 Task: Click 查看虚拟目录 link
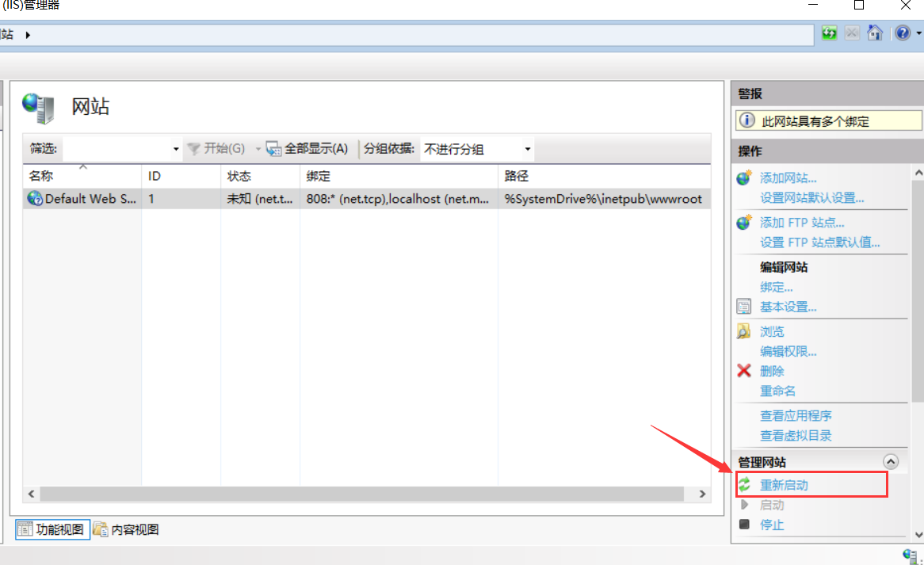click(796, 436)
